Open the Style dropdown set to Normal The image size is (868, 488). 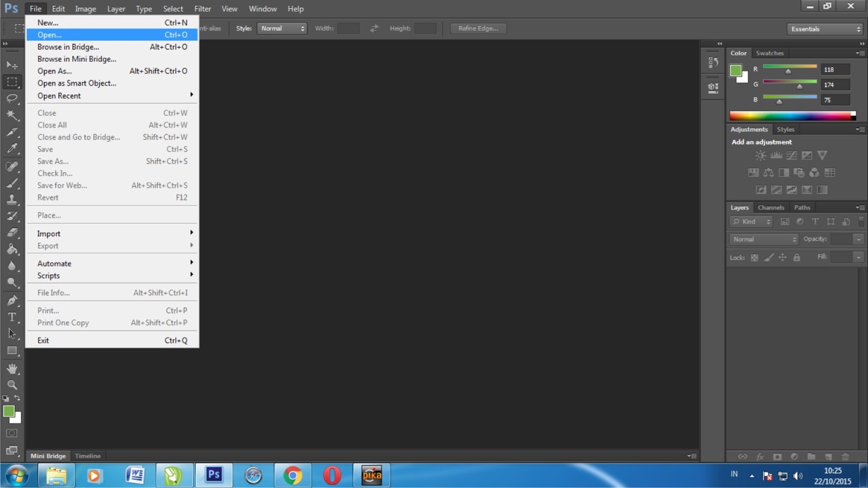282,28
